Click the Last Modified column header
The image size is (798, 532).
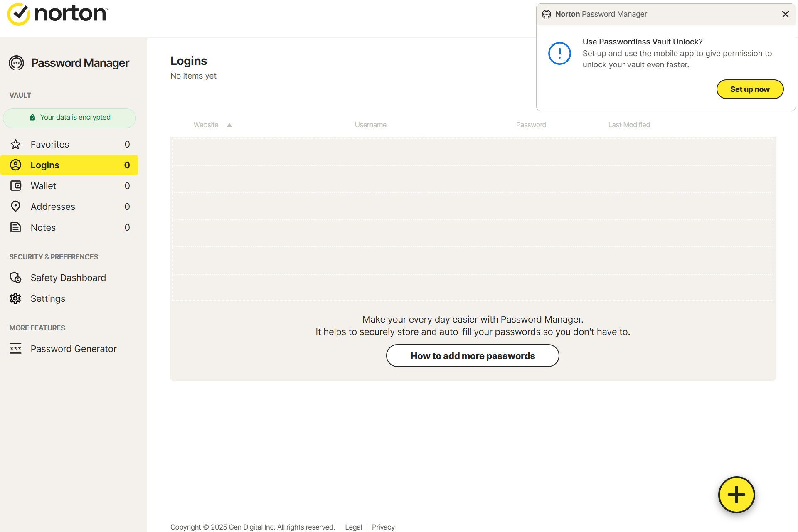click(629, 125)
